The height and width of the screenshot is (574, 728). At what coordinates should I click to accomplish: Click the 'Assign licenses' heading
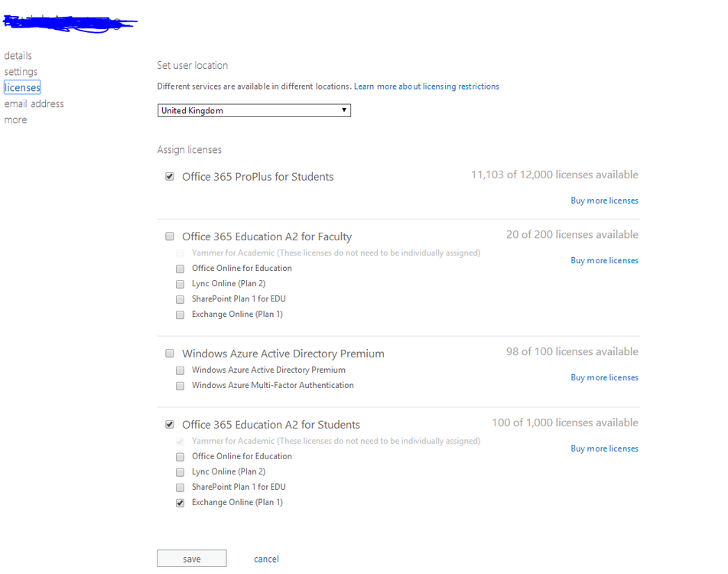click(x=190, y=150)
